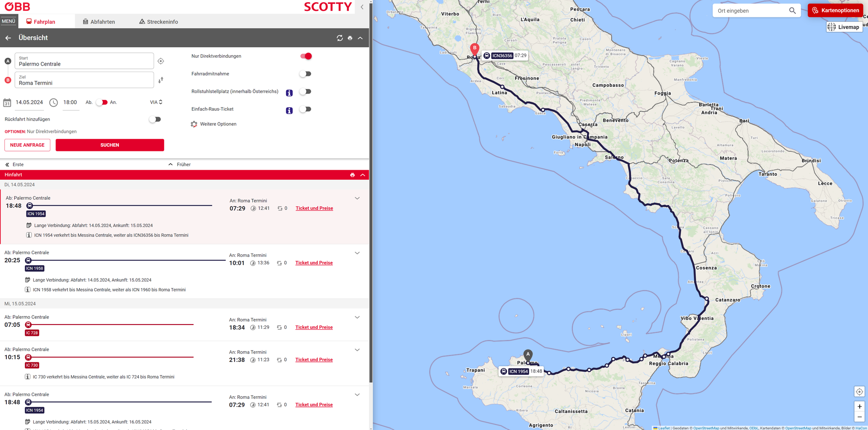Screen dimensions: 868x430
Task: Swap start and destination stations
Action: 161,80
